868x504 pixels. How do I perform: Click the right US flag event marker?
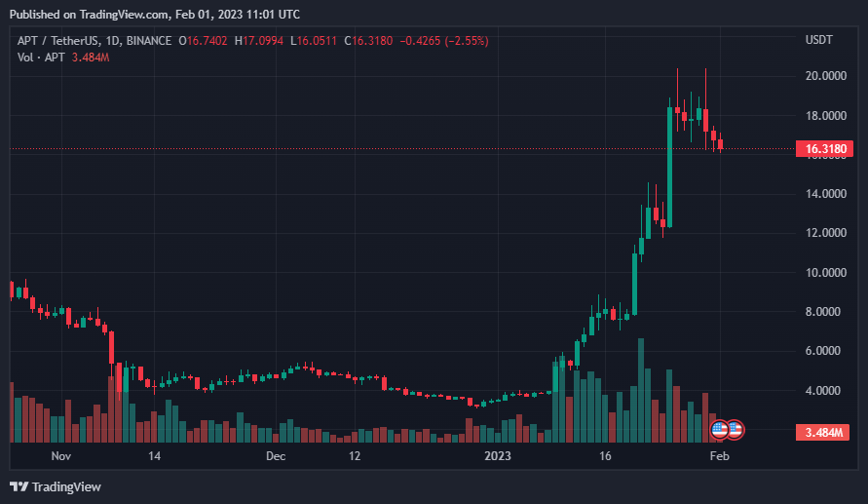point(736,429)
